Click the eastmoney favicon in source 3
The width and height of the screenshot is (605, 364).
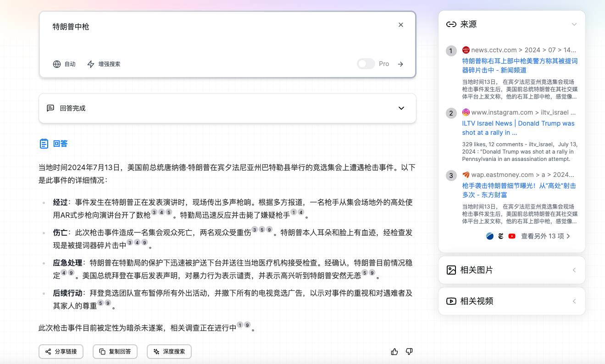[466, 175]
